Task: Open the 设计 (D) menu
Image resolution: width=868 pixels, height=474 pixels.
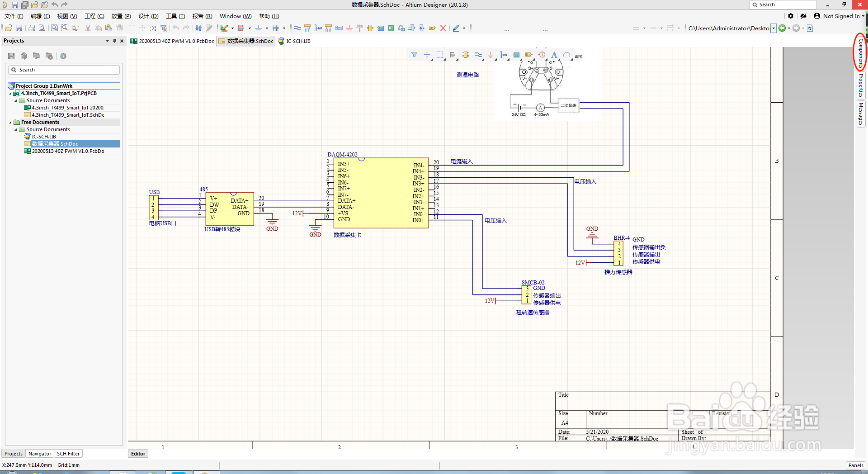Action: pos(148,16)
